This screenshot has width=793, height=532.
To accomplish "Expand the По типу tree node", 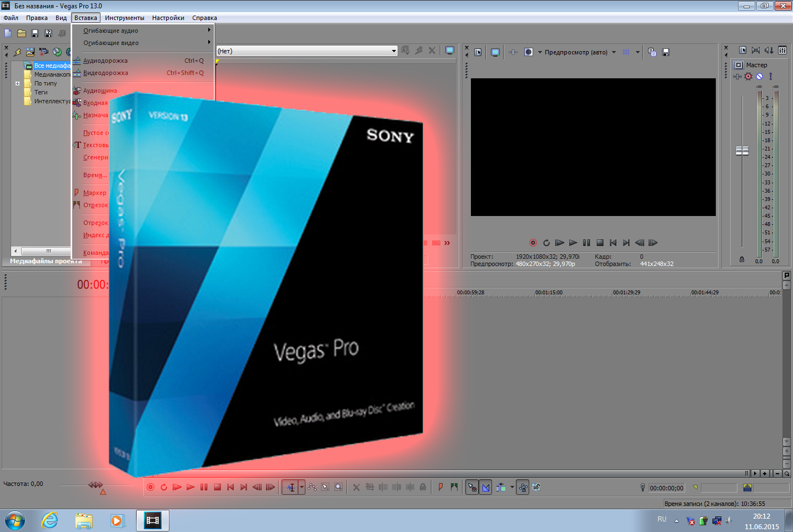I will [x=17, y=83].
